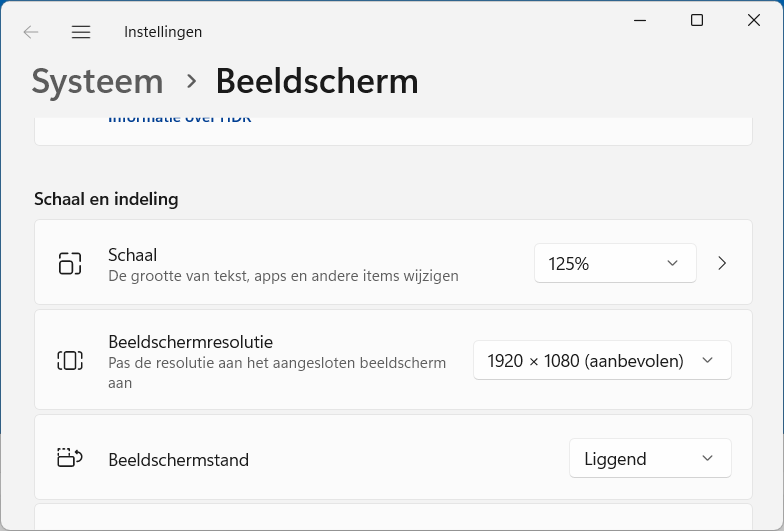
Task: Close the Instellingen window
Action: (754, 20)
